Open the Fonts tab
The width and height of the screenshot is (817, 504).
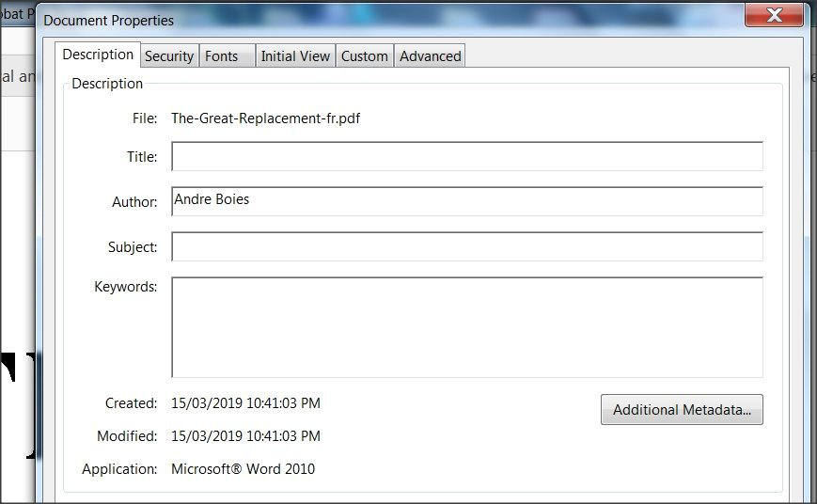click(228, 55)
